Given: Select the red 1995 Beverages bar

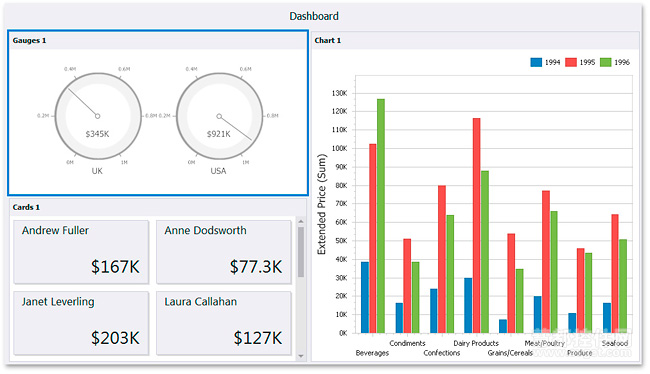Looking at the screenshot, I should tap(373, 238).
